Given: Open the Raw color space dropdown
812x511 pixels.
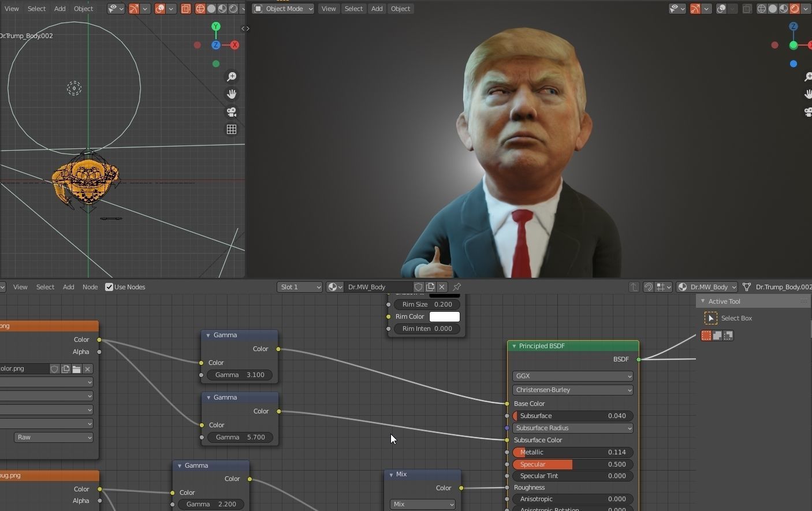Looking at the screenshot, I should [x=54, y=437].
